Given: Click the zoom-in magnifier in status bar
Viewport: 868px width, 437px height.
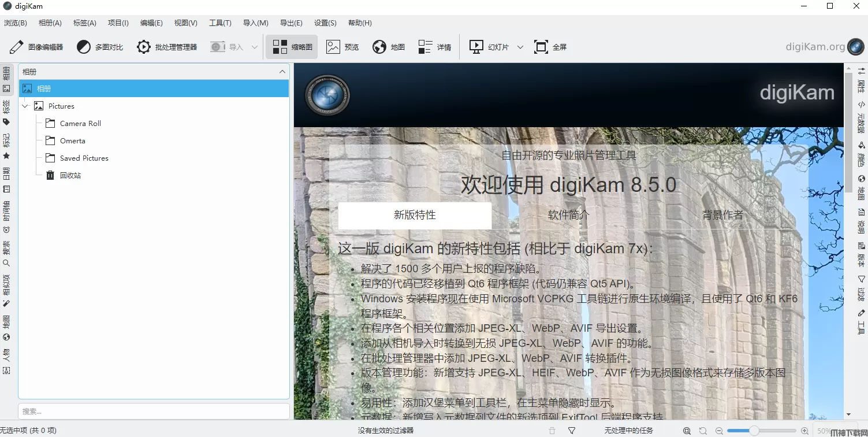Looking at the screenshot, I should pos(804,431).
